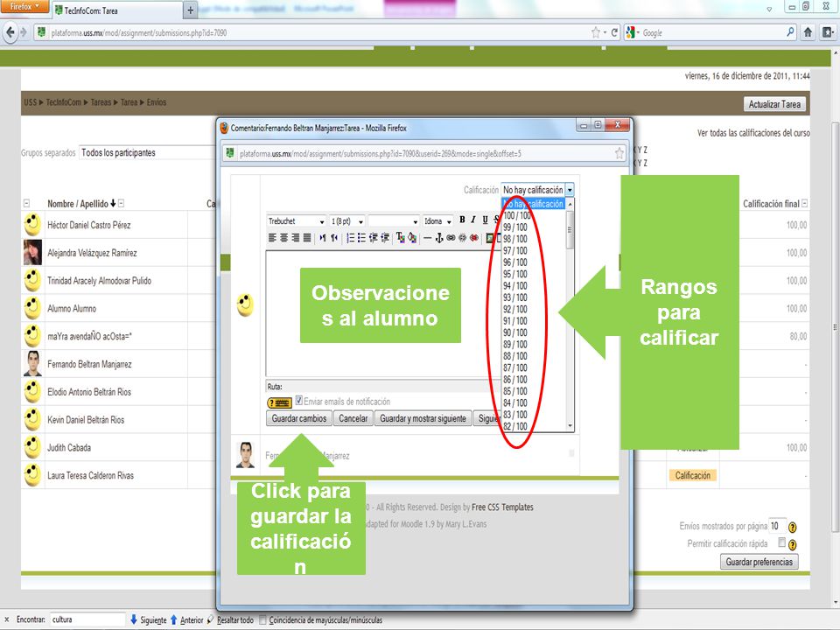Click the Cancelar button
This screenshot has height=630, width=840.
(x=353, y=418)
